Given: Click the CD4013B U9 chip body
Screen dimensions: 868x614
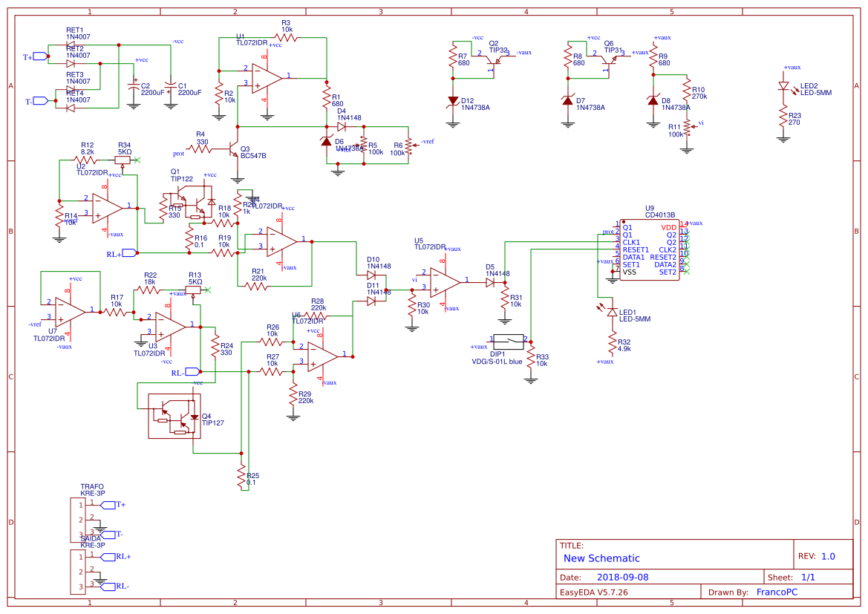Looking at the screenshot, I should pyautogui.click(x=650, y=249).
